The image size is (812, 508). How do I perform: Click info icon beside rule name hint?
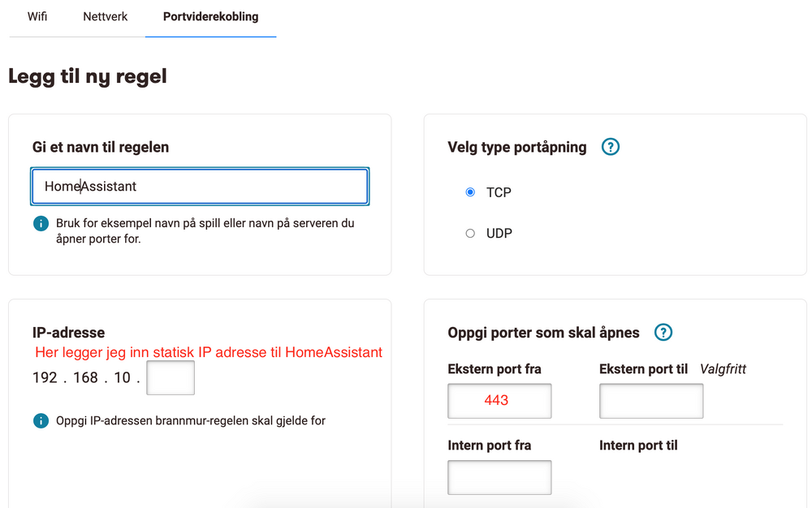click(41, 223)
